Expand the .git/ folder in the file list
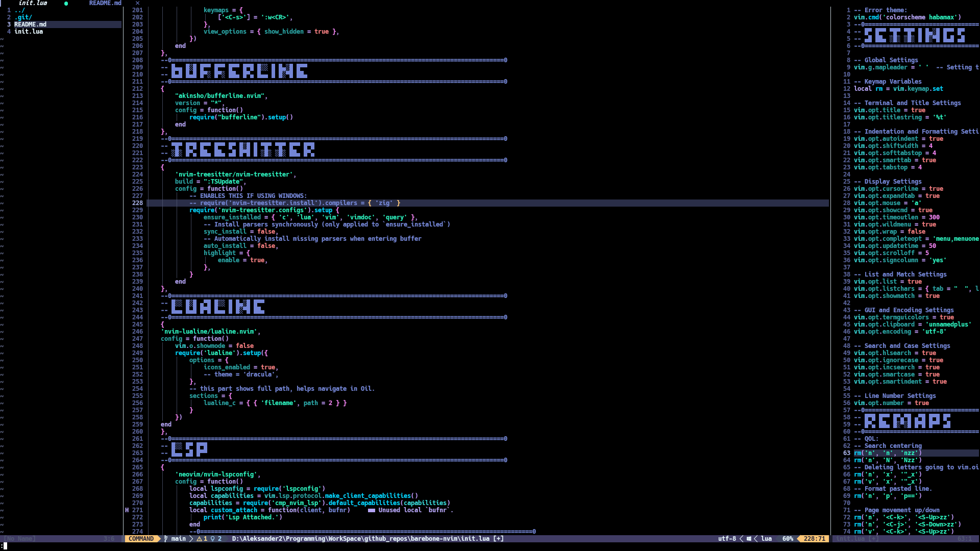 [23, 17]
